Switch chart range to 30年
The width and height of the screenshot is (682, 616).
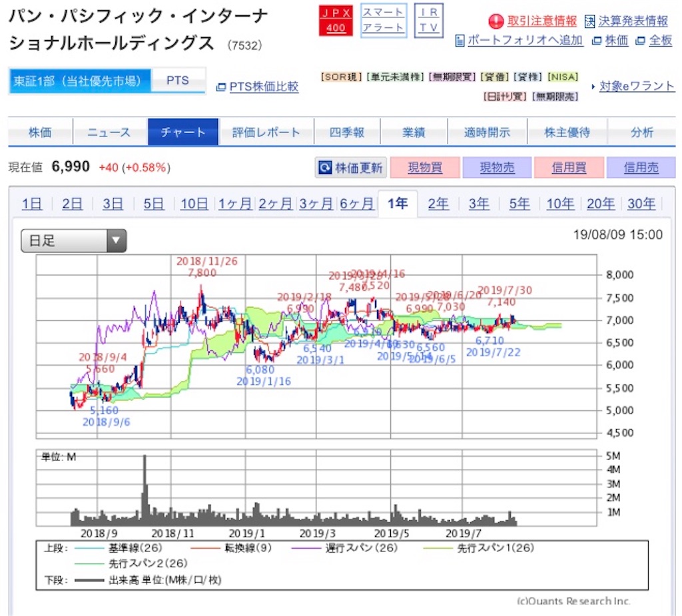(641, 204)
